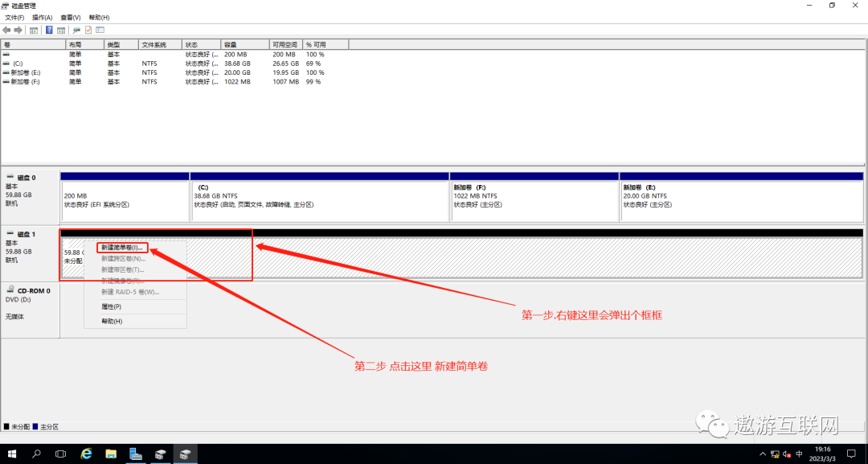
Task: Click the checkmark document toolbar icon
Action: 88,30
